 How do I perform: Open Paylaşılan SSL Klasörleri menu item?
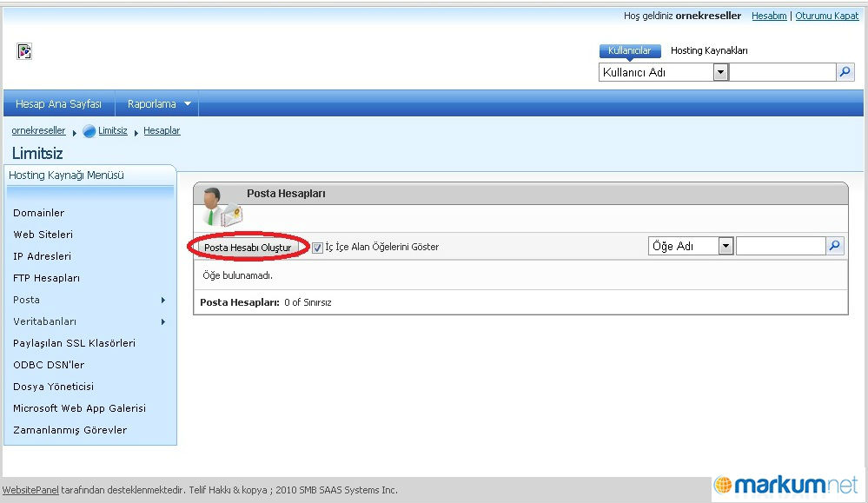click(x=74, y=343)
